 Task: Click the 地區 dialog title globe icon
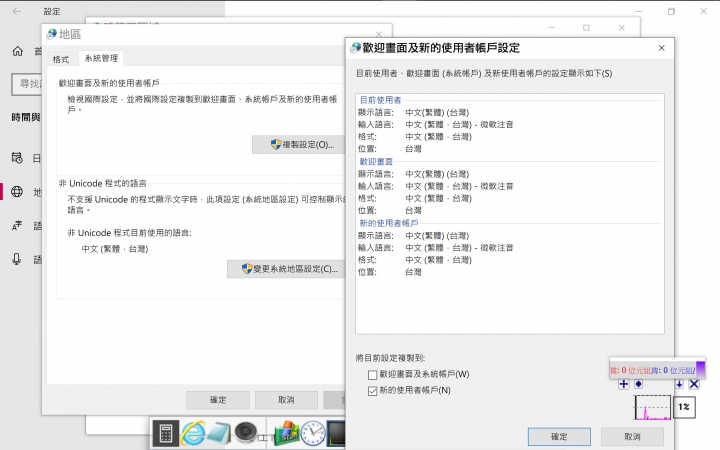point(51,34)
